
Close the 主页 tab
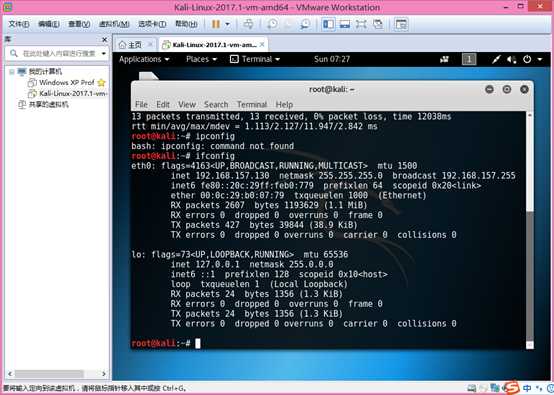(150, 45)
